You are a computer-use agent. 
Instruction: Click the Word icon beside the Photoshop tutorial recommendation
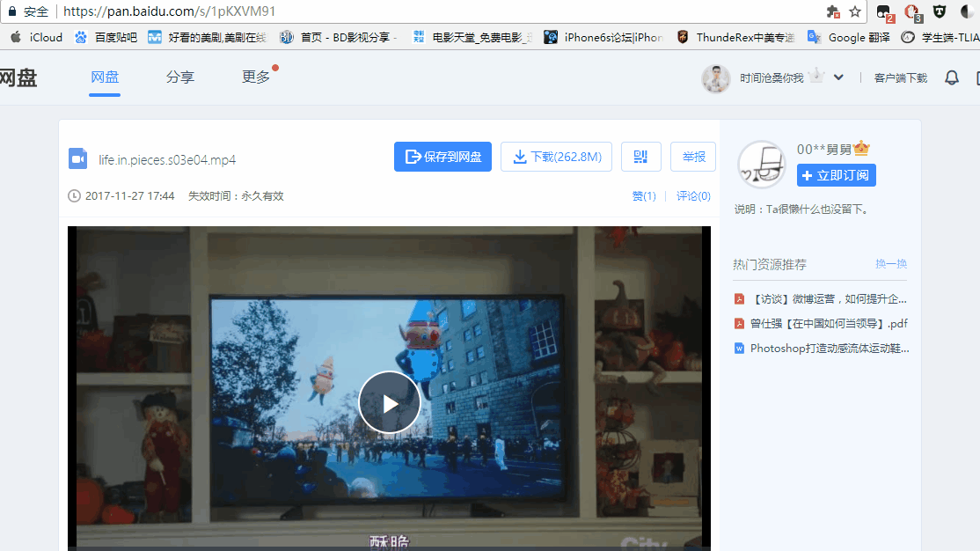(x=739, y=348)
